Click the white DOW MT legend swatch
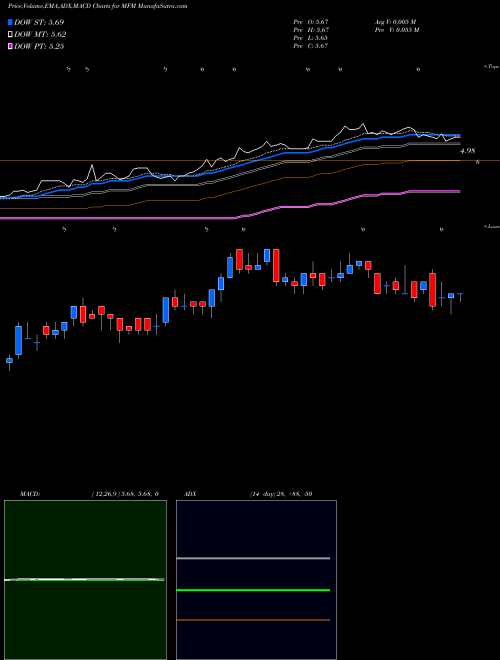Viewport: 500px width, 660px height. 11,35
